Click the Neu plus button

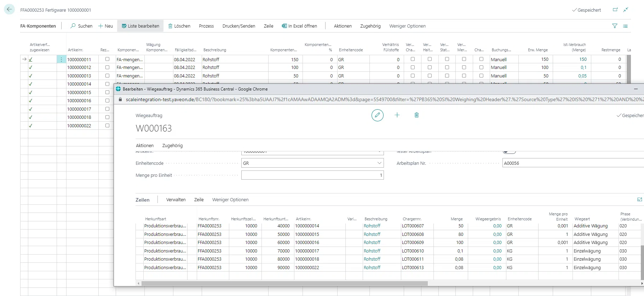click(105, 26)
